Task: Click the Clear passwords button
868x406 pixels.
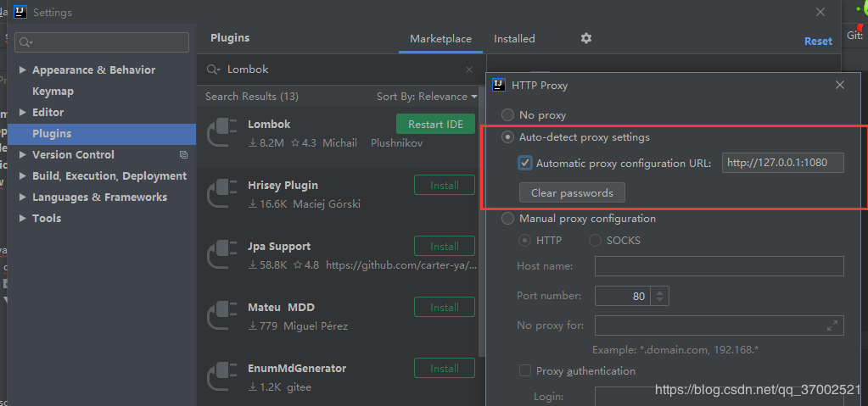Action: pyautogui.click(x=572, y=193)
